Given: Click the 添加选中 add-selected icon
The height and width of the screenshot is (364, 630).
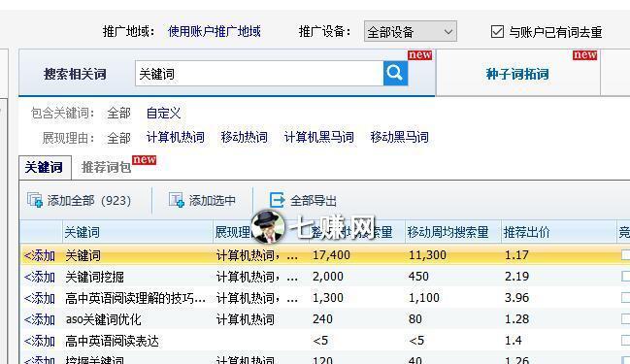Looking at the screenshot, I should [x=177, y=200].
